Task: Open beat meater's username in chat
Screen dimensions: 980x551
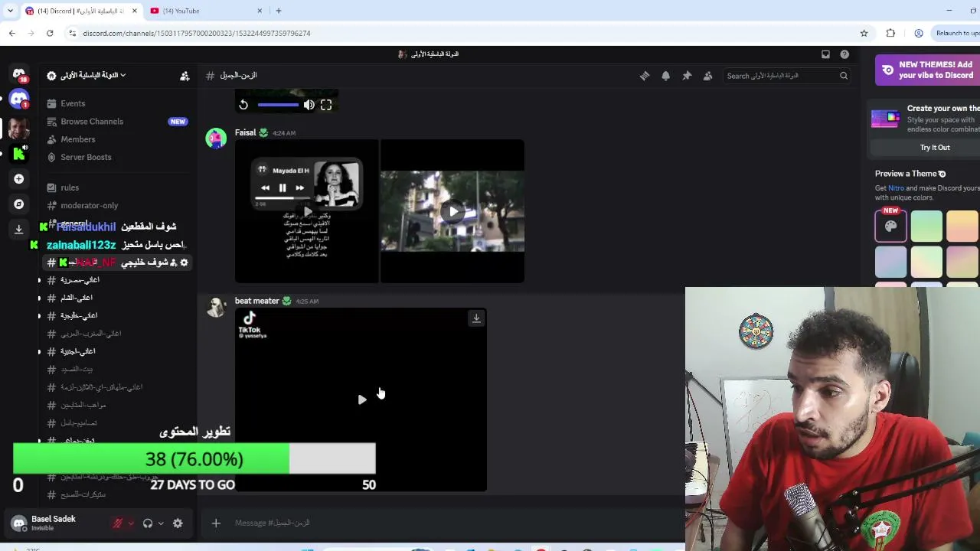Action: click(x=257, y=301)
